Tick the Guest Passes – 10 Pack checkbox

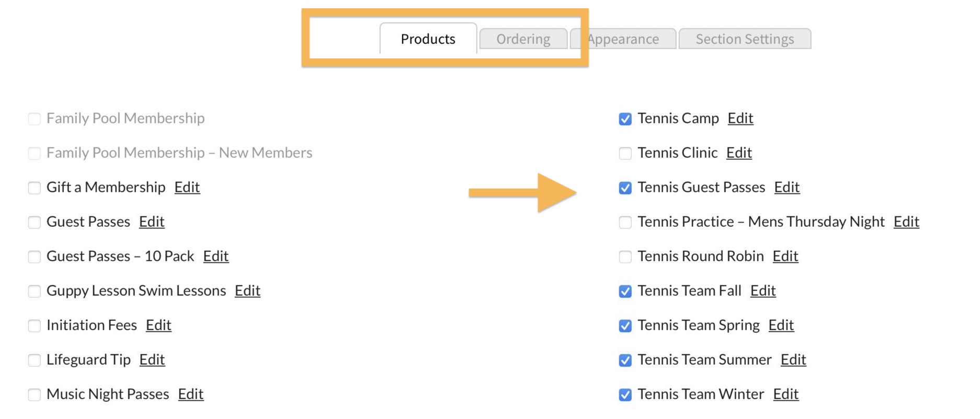click(x=34, y=257)
